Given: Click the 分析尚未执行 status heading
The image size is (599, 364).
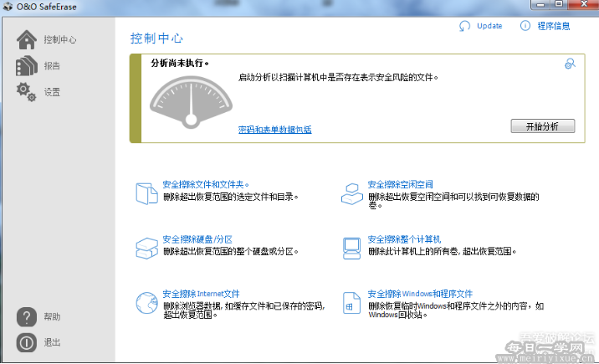Looking at the screenshot, I should 180,63.
